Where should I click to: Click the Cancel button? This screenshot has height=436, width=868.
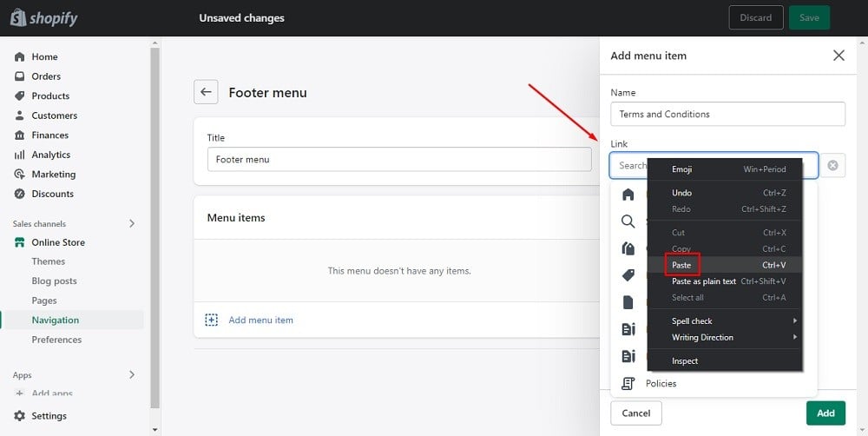pyautogui.click(x=636, y=413)
